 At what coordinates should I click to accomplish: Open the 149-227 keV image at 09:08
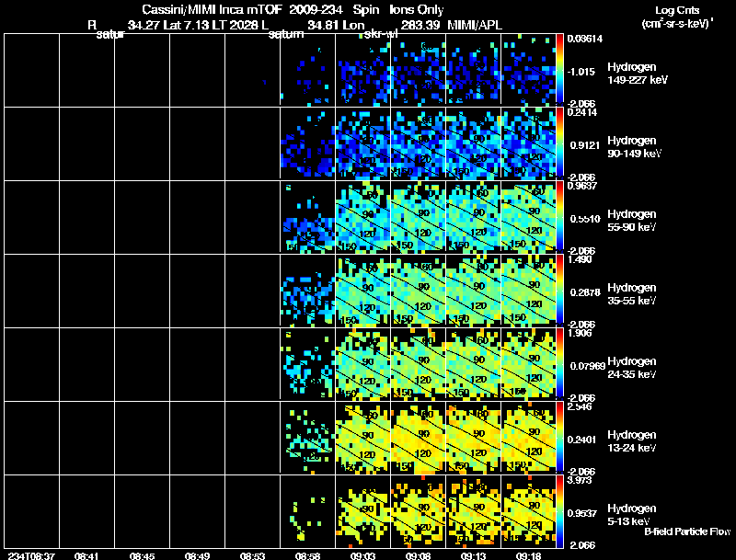click(419, 70)
